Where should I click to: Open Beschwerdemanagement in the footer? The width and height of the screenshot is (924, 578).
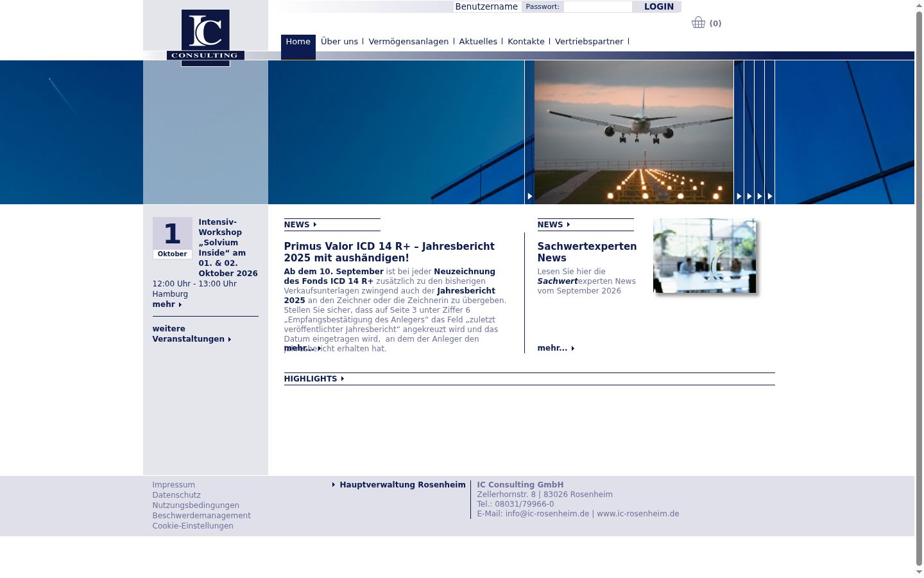201,516
